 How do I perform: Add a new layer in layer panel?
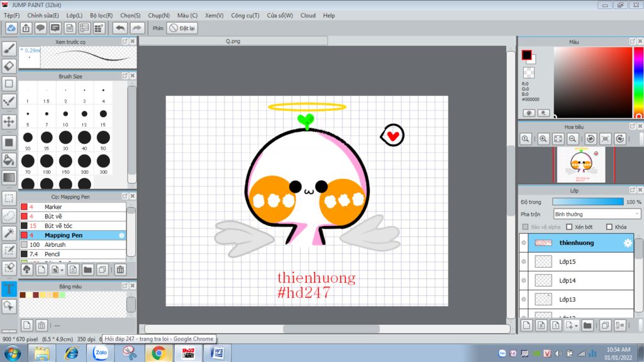click(x=526, y=325)
